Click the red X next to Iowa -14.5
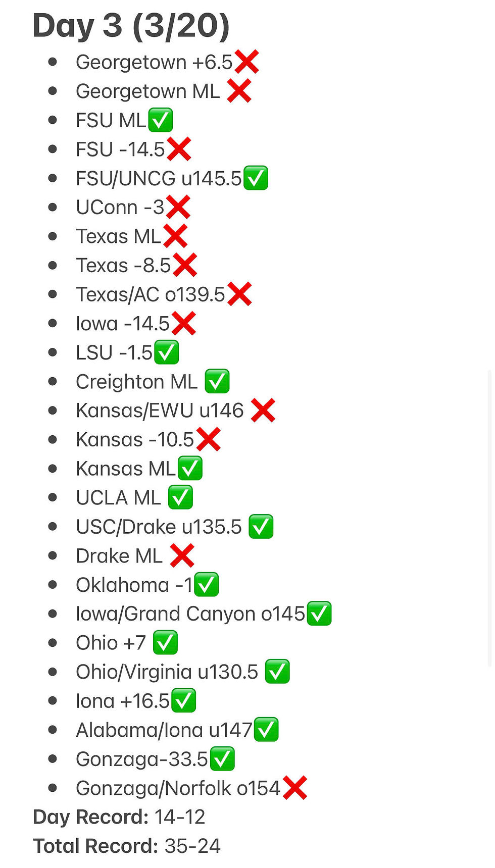The height and width of the screenshot is (868, 495). point(183,324)
